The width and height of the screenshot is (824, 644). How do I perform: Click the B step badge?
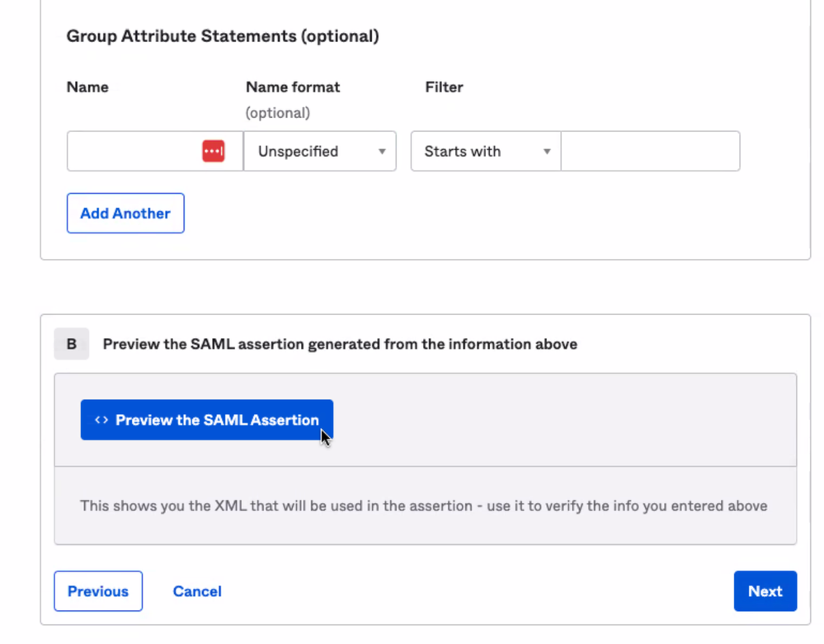click(72, 344)
